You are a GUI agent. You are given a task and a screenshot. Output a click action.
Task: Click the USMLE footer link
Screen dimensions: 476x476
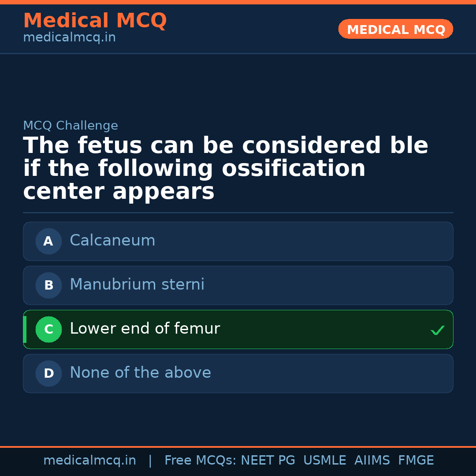point(325,460)
